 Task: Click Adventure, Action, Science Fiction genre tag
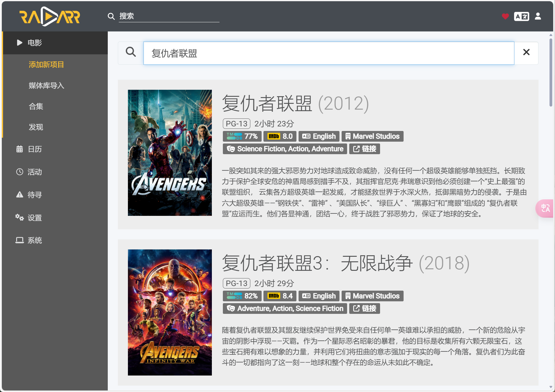click(x=285, y=308)
